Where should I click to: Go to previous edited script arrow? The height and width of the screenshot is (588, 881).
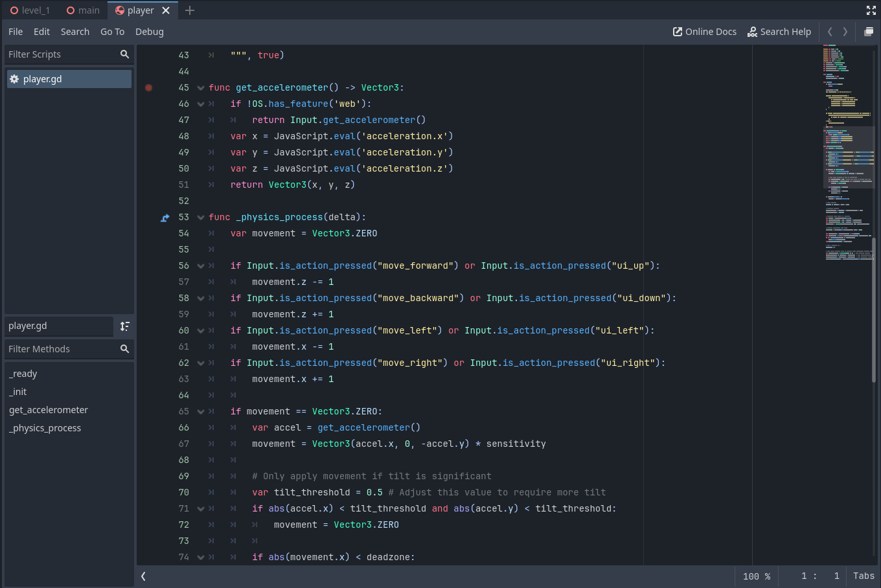pos(830,32)
